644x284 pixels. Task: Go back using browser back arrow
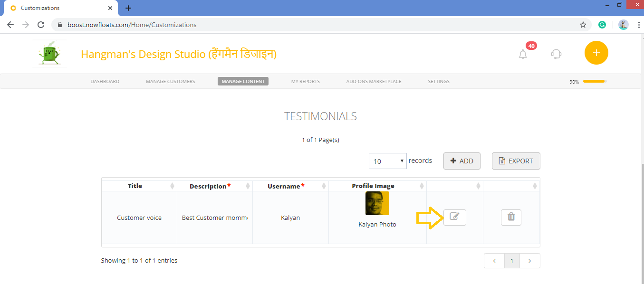10,25
